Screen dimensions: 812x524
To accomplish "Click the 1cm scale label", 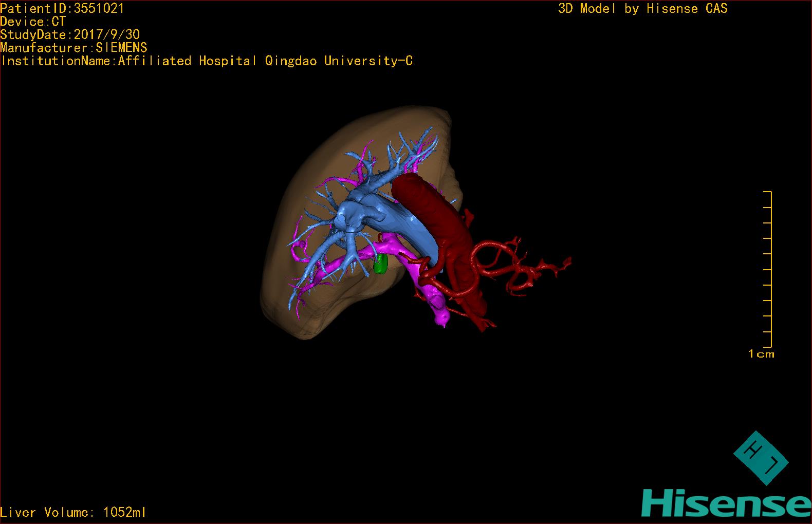I will click(761, 354).
